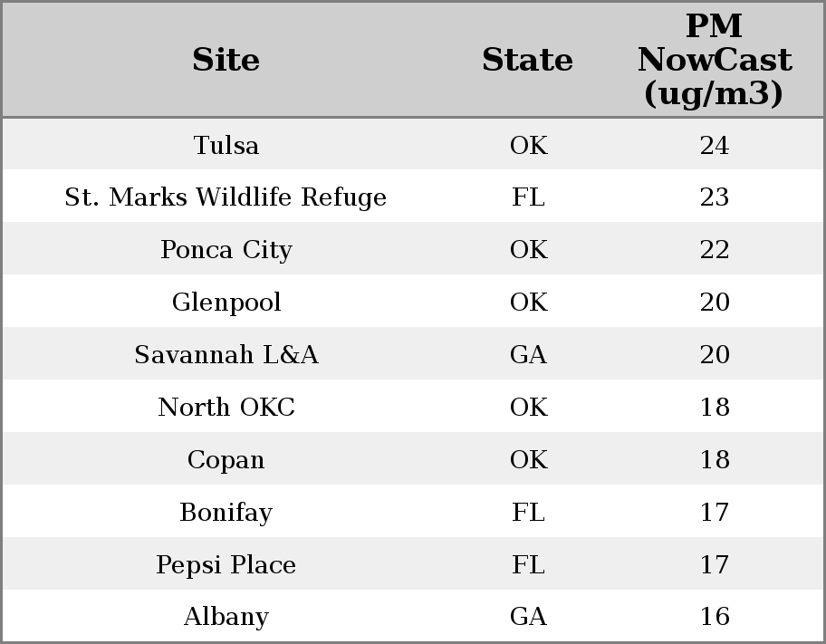Click the OK state cell in Copan row
The width and height of the screenshot is (826, 644).
(x=528, y=460)
